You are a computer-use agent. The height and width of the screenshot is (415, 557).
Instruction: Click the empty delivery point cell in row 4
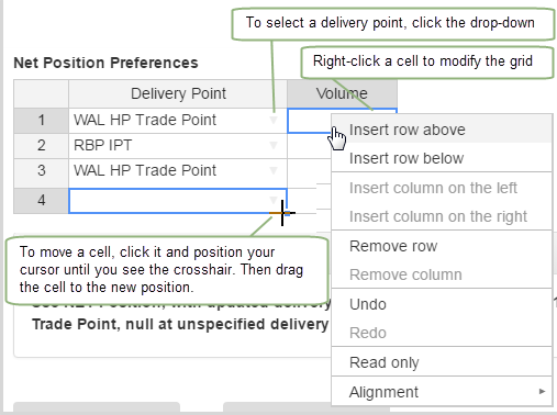tap(178, 201)
